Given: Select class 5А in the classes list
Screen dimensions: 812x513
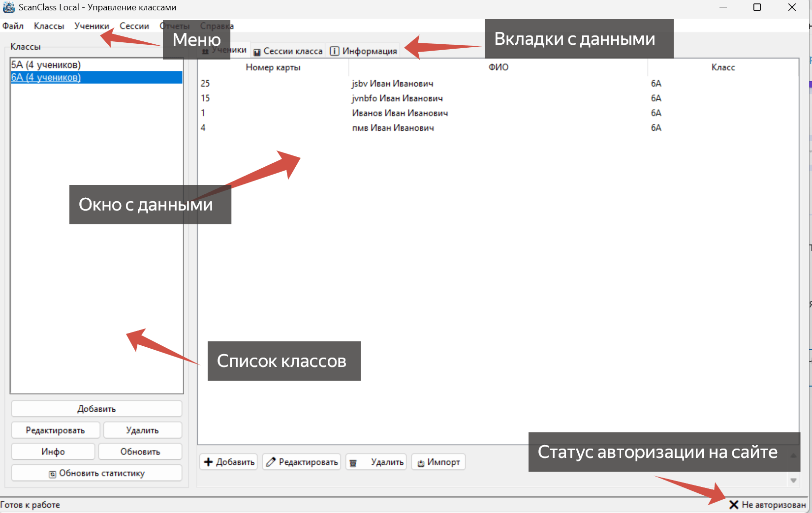Looking at the screenshot, I should click(46, 65).
